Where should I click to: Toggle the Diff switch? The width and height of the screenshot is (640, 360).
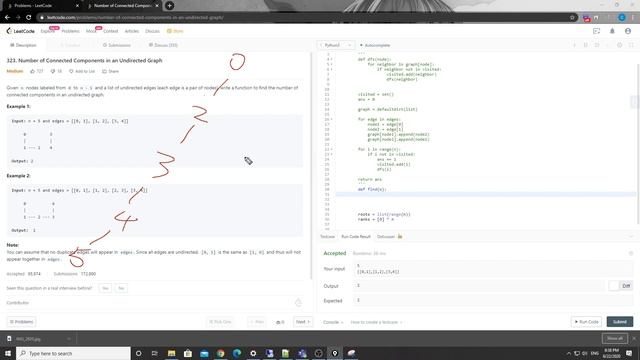[620, 286]
